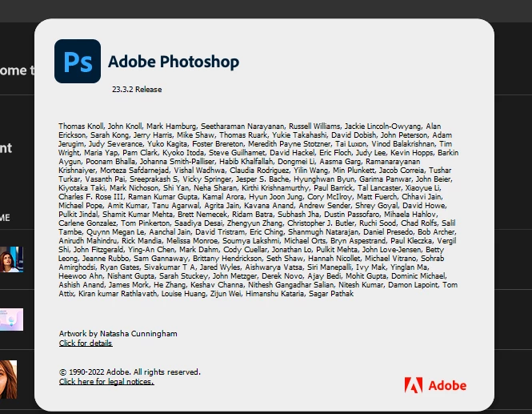
Task: Open the "Click for details" link
Action: point(86,343)
